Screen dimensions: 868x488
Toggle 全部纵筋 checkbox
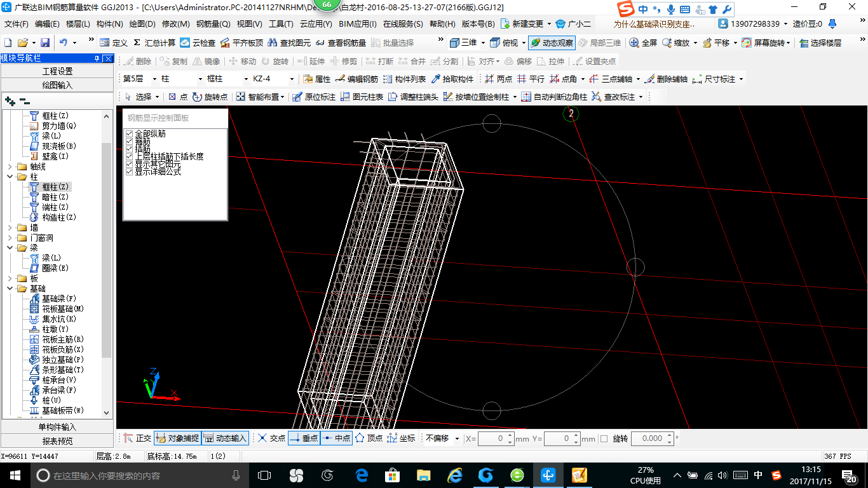click(x=130, y=133)
